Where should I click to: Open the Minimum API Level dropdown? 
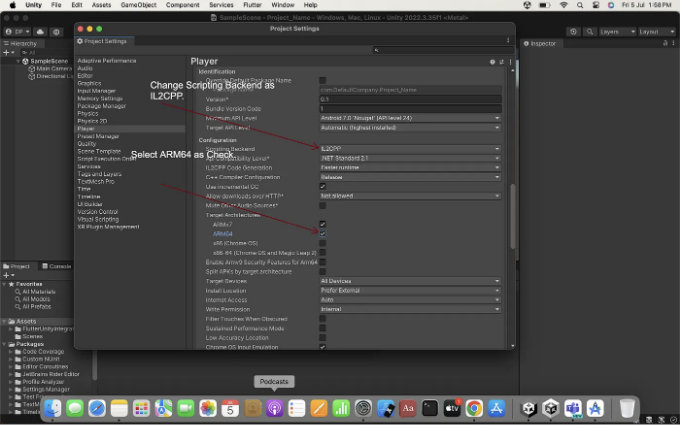pos(410,118)
